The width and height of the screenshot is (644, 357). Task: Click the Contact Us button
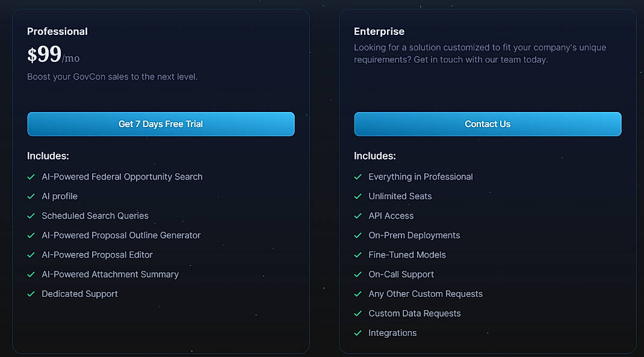[488, 124]
